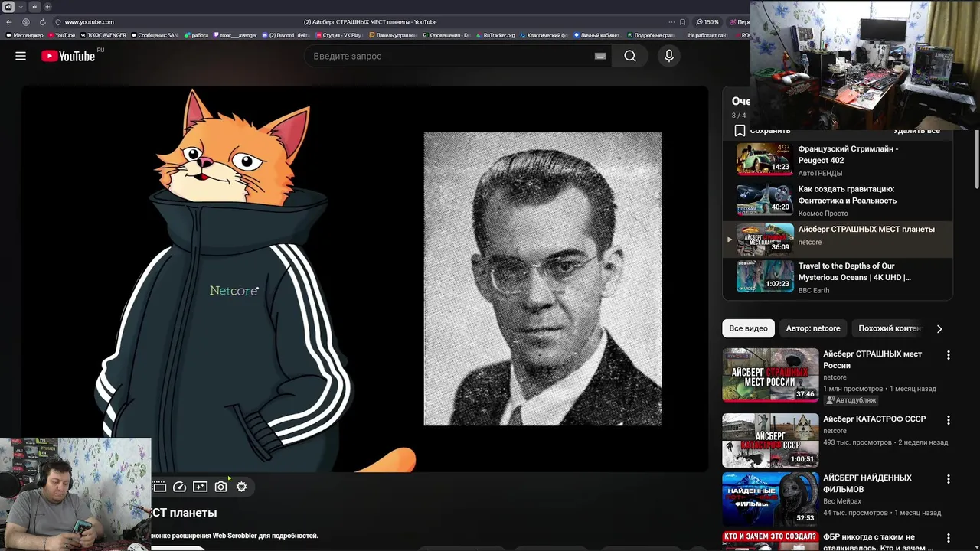The image size is (980, 551).
Task: Open a new browser tab with plus
Action: (47, 7)
